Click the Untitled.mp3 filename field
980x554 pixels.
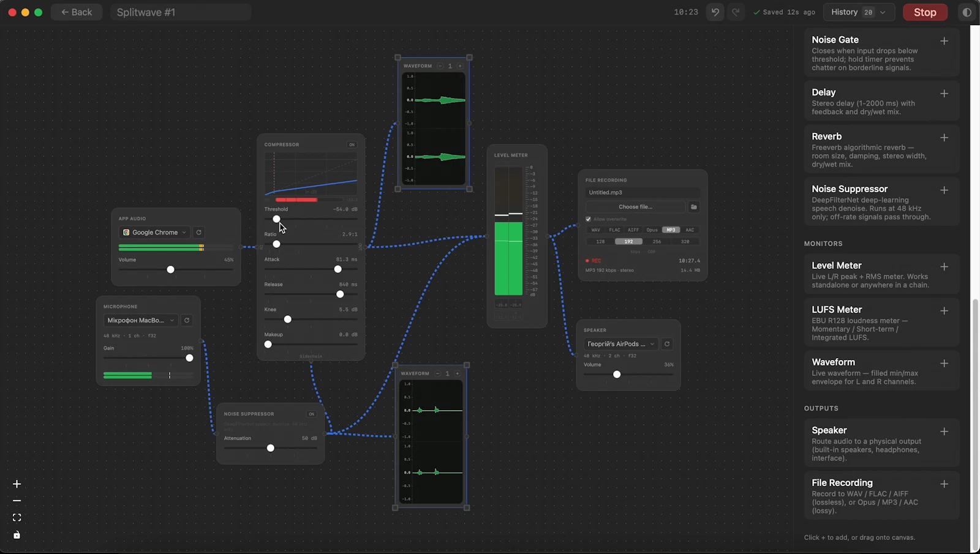click(x=643, y=192)
